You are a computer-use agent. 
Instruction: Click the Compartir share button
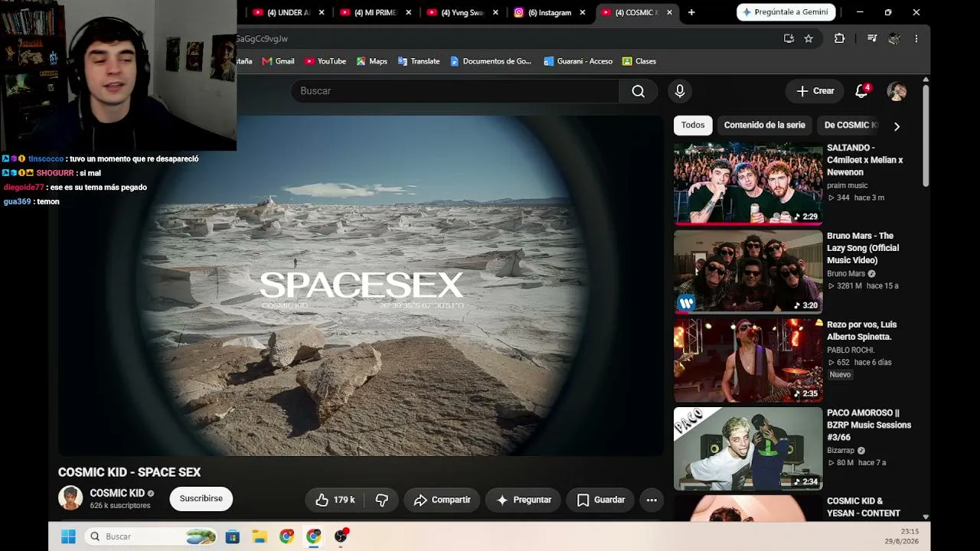(442, 500)
